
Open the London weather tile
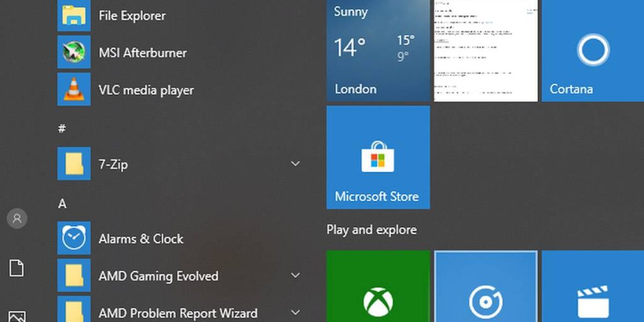[x=378, y=50]
